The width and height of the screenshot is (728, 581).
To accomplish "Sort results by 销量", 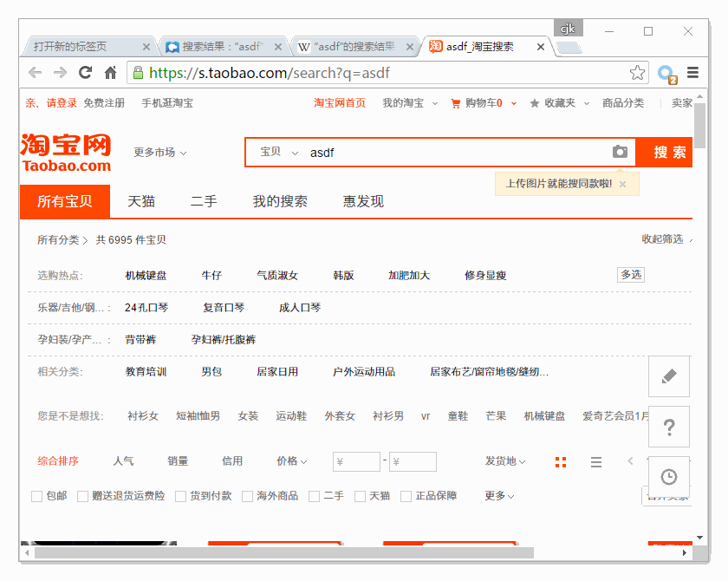I will click(x=178, y=461).
